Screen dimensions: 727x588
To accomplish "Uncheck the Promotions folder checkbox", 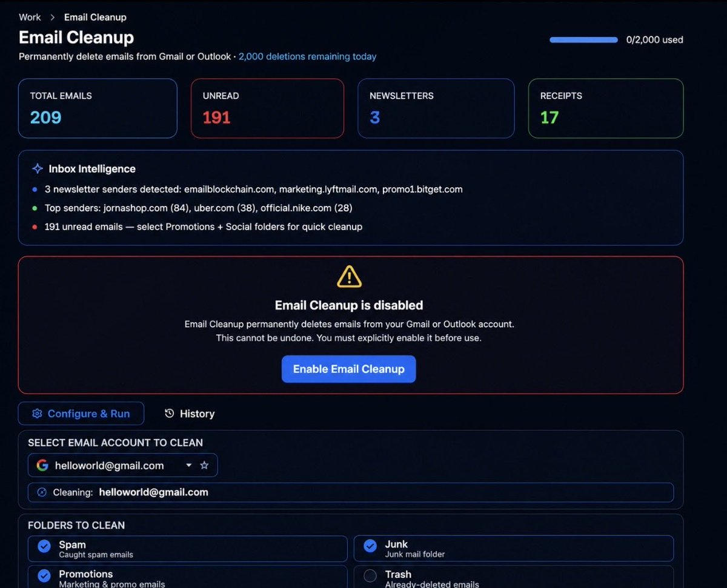I will click(44, 576).
